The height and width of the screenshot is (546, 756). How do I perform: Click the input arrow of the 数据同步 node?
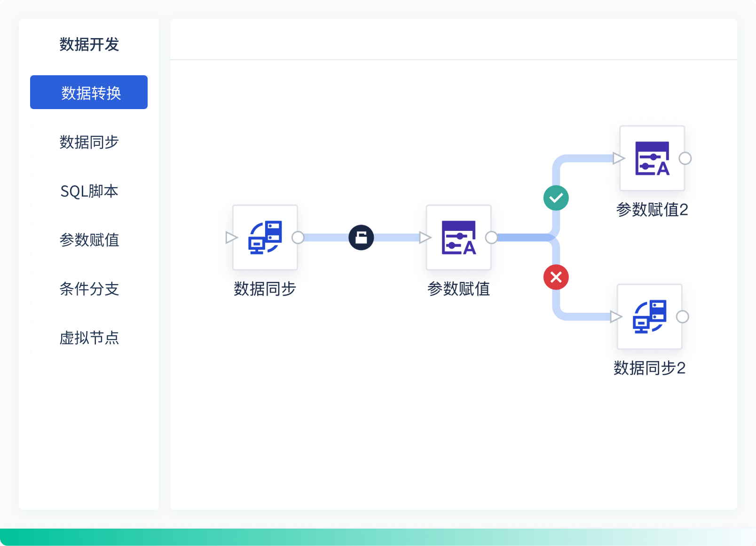230,237
